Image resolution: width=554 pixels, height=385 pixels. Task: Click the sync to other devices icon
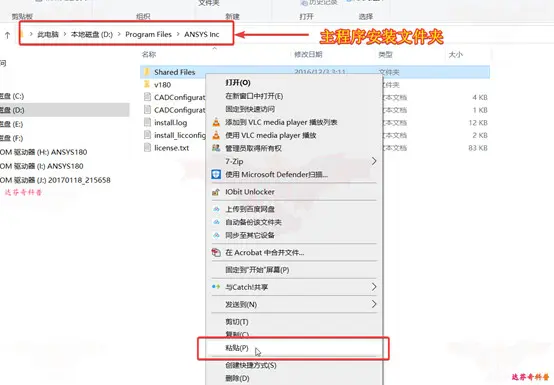(216, 235)
